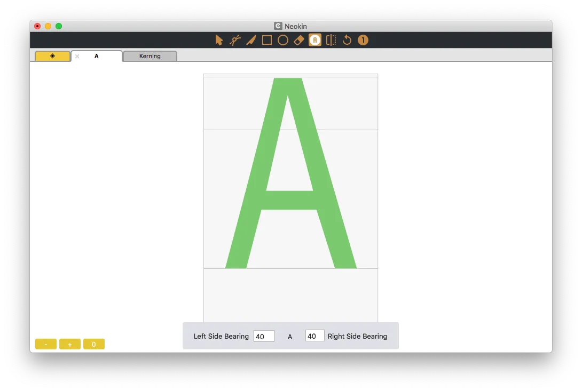This screenshot has height=392, width=582.
Task: Reset zoom with the '0' button
Action: 93,344
